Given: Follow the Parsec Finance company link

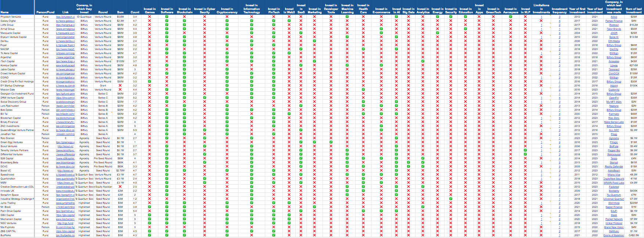Looking at the screenshot, I should pos(614,21).
